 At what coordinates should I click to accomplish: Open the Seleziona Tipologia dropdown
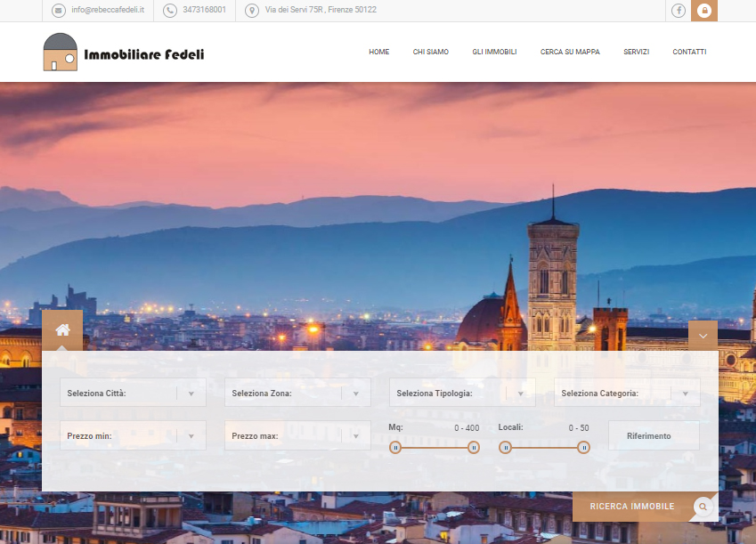[x=462, y=393]
